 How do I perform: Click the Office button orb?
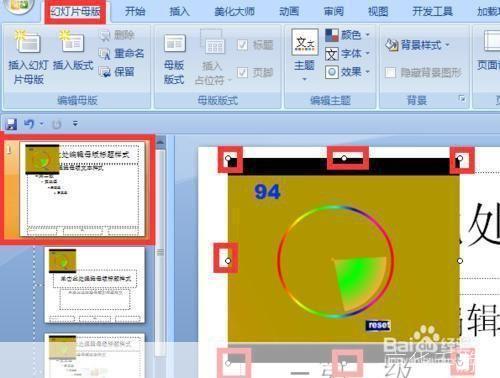click(19, 6)
